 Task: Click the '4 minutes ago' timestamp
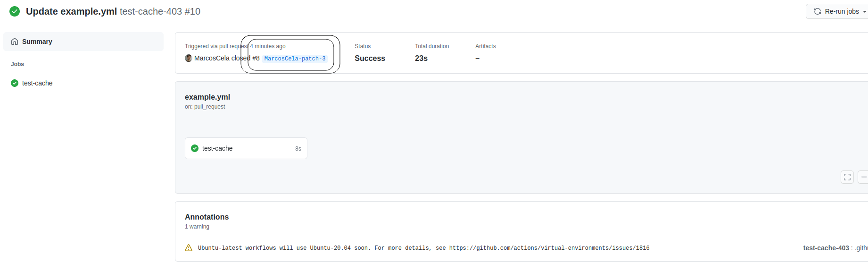tap(268, 46)
